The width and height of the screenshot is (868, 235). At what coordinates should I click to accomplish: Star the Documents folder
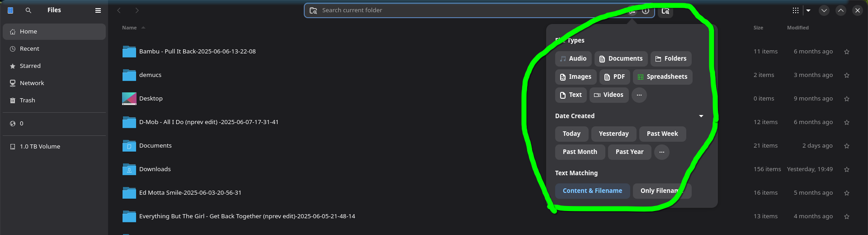click(x=846, y=146)
